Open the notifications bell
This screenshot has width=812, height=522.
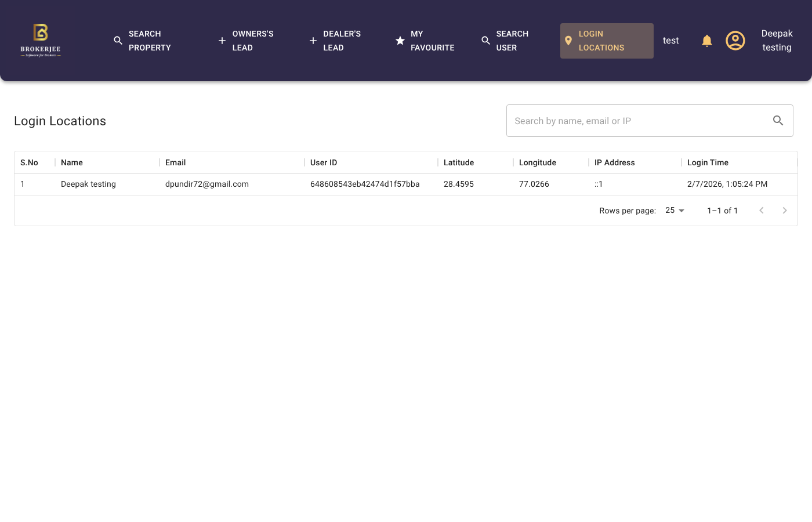pyautogui.click(x=706, y=41)
